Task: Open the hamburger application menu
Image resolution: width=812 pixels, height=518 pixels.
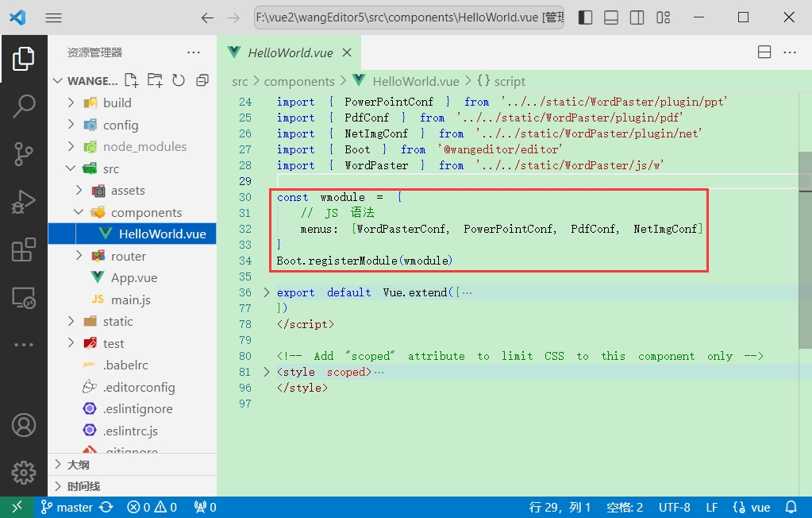Action: [53, 17]
